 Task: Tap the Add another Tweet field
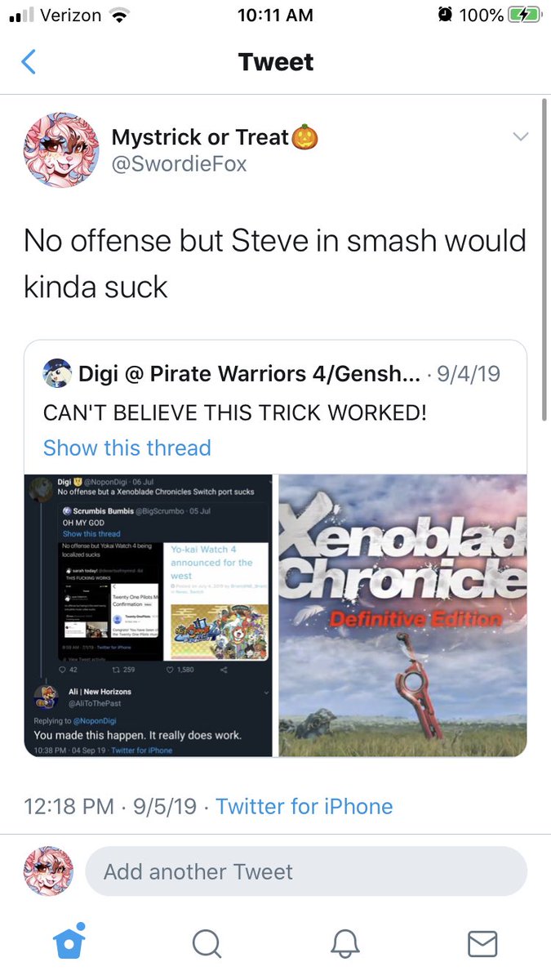click(306, 871)
